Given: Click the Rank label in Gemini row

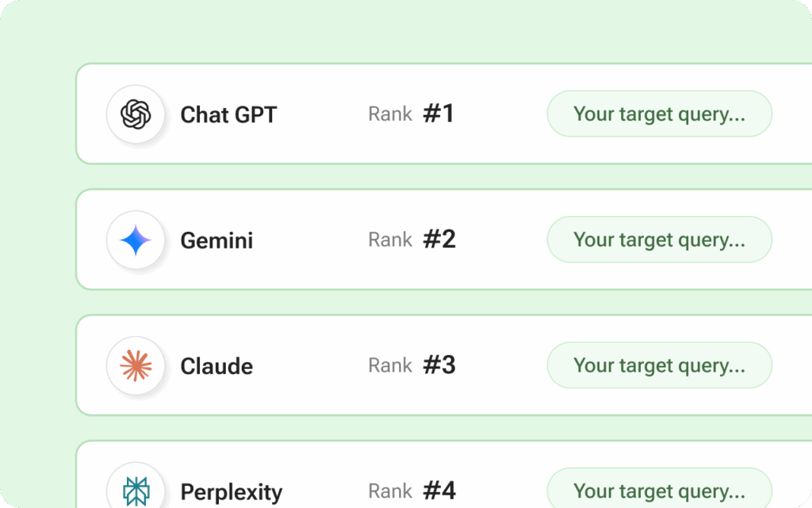Looking at the screenshot, I should pyautogui.click(x=390, y=240).
